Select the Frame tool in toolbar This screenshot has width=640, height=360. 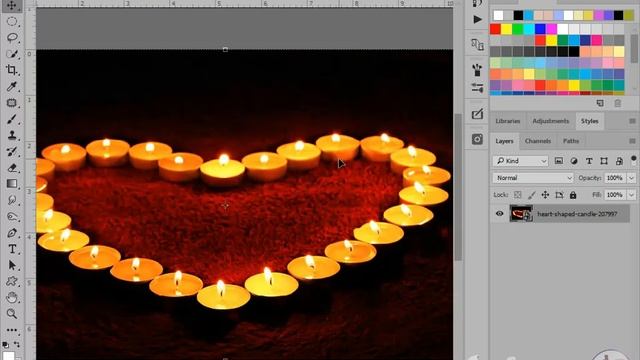pyautogui.click(x=11, y=103)
